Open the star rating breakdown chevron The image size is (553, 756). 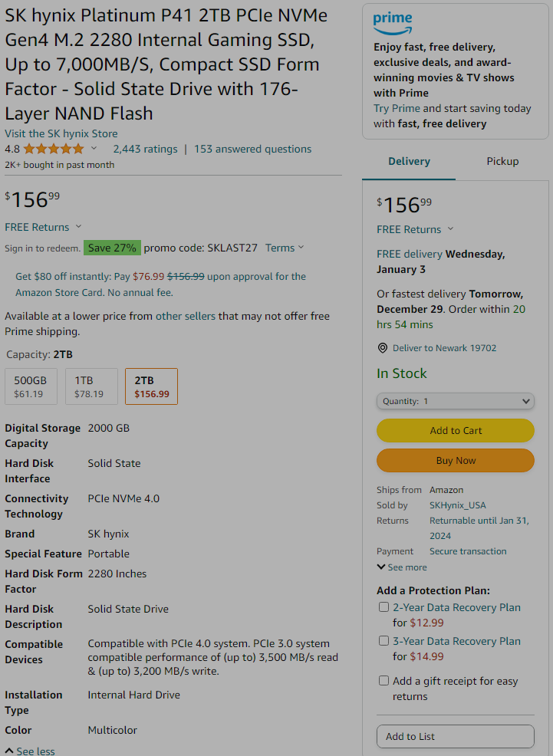pyautogui.click(x=94, y=149)
